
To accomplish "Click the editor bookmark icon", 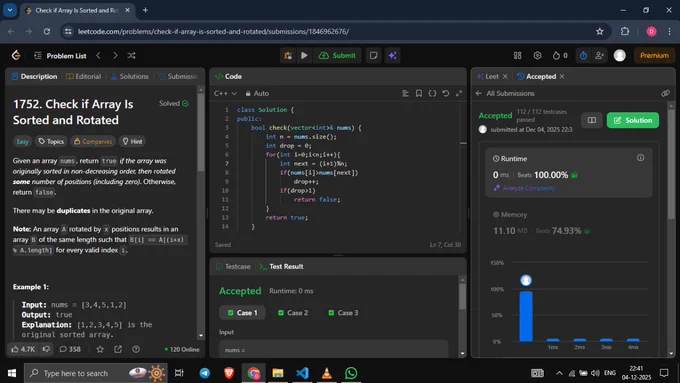I will (419, 93).
